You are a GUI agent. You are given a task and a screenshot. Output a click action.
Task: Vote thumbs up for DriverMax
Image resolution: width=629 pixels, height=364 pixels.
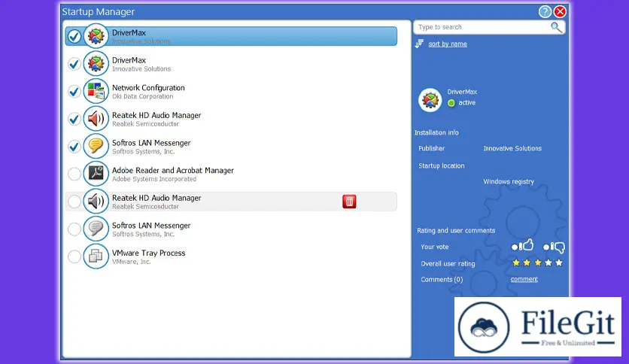pyautogui.click(x=523, y=246)
